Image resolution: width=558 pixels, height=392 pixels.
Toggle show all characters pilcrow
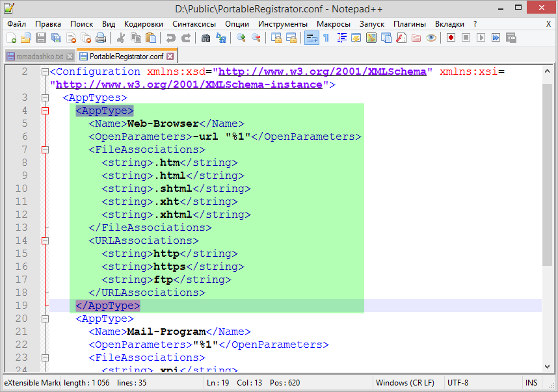point(326,38)
